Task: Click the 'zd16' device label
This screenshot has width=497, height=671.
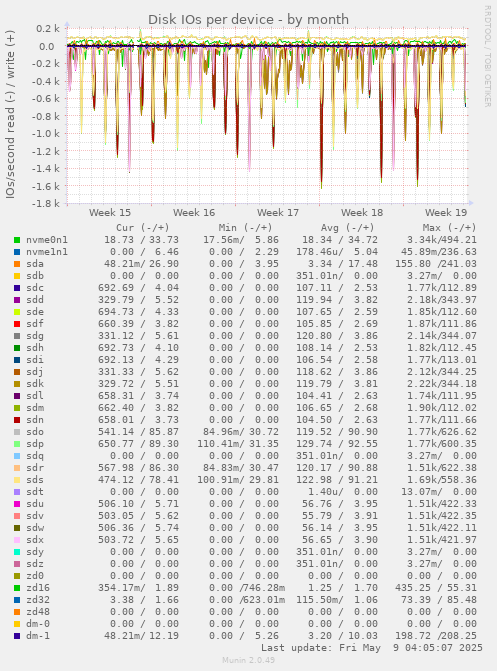Action: (38, 588)
